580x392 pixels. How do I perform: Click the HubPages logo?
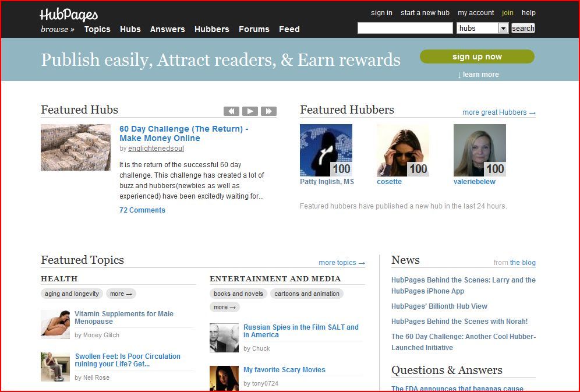point(69,15)
